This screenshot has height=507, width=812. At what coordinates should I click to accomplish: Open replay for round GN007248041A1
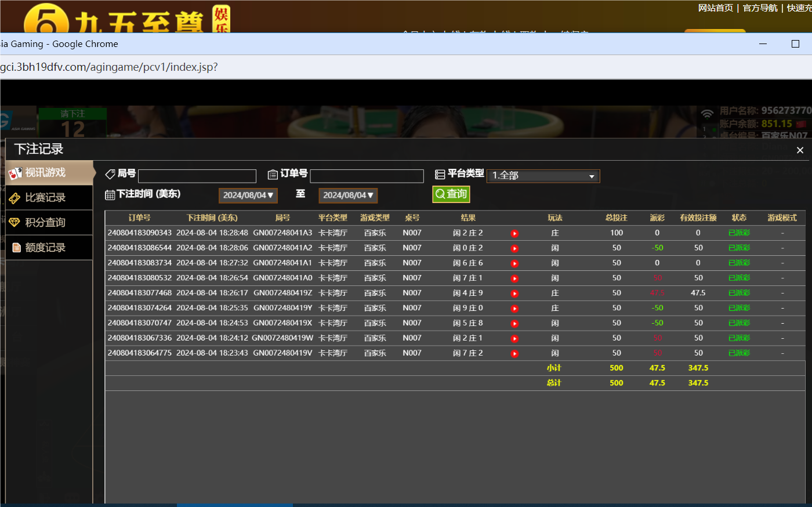[x=514, y=263]
